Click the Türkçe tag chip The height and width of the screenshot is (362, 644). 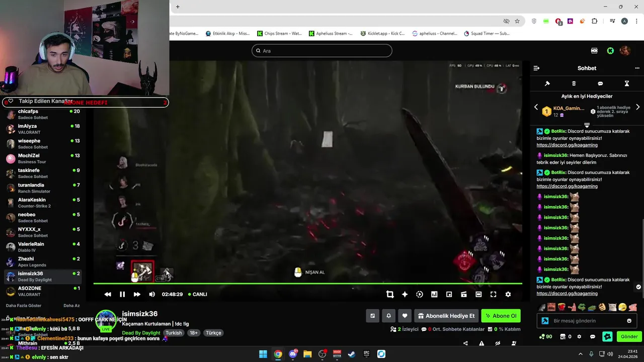click(213, 333)
